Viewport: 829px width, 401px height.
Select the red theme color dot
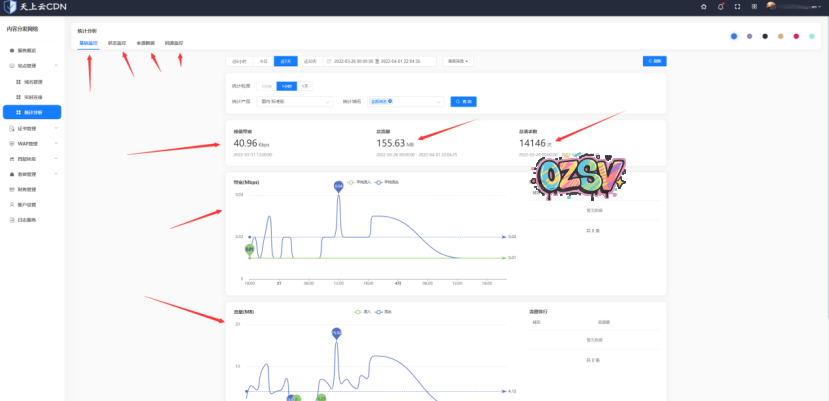point(796,36)
